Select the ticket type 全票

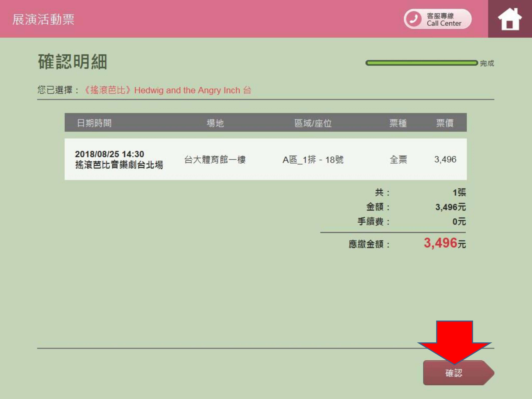pos(398,159)
